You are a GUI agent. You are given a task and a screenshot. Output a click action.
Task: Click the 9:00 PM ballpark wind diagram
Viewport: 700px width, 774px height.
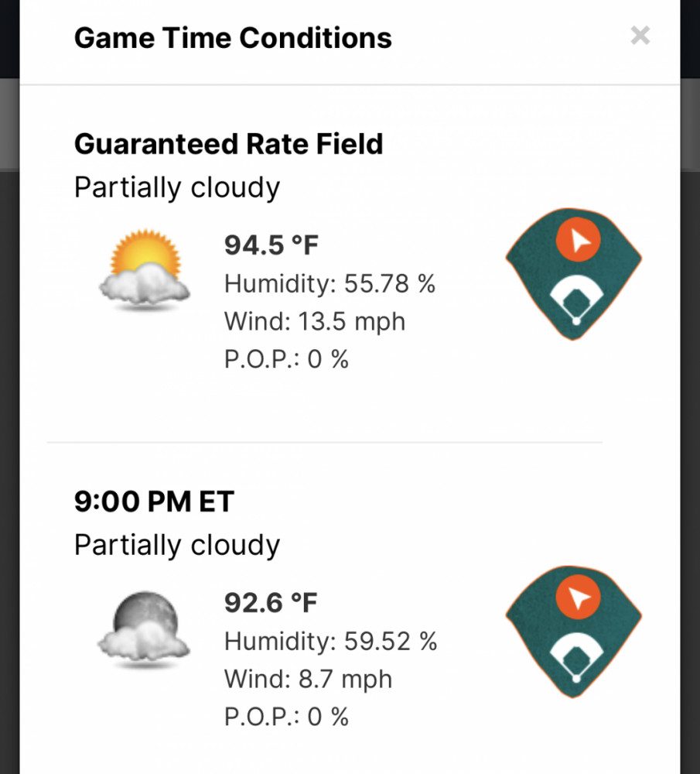[574, 632]
